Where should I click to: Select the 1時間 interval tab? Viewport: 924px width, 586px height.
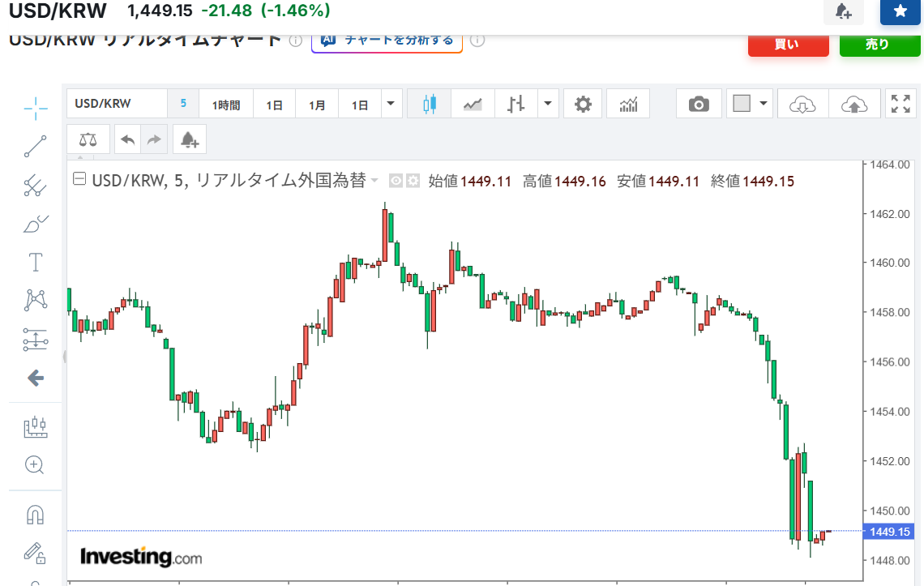[226, 105]
